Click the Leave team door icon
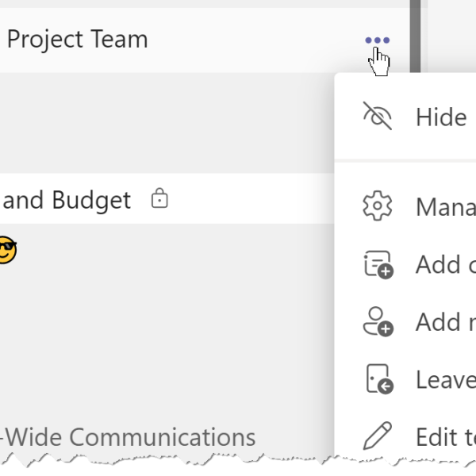The image size is (476, 476). click(x=379, y=379)
